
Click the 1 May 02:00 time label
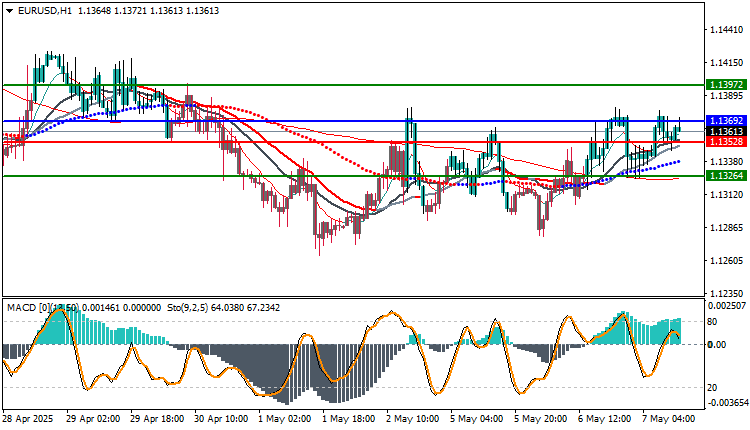tap(285, 419)
